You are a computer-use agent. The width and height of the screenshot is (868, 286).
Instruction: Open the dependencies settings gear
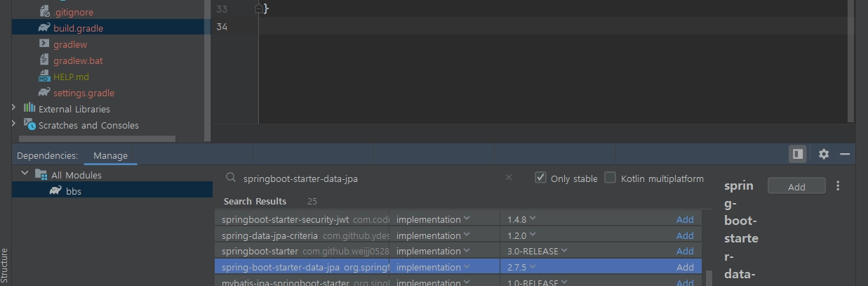point(824,154)
